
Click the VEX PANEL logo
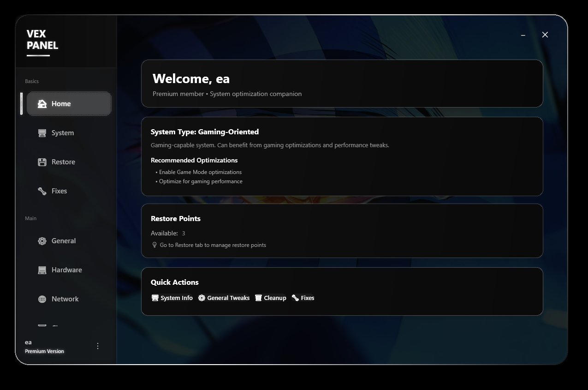[x=42, y=39]
